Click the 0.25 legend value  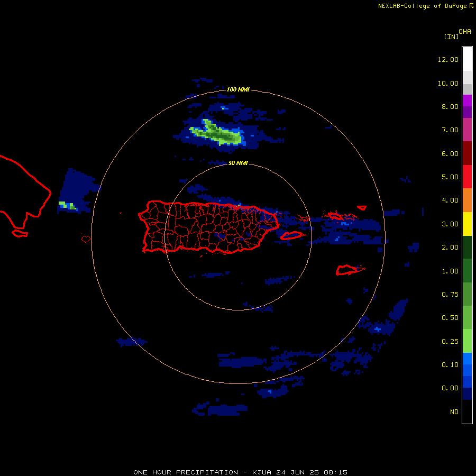450,342
